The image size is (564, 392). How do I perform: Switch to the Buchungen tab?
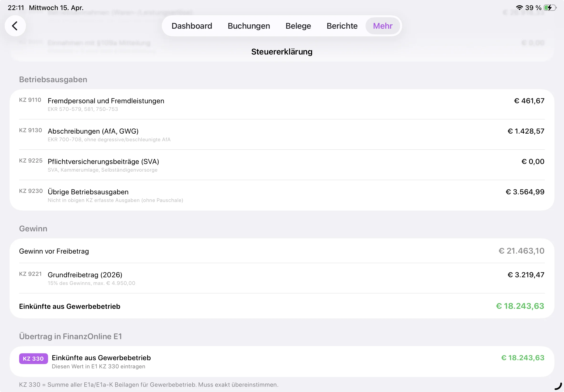(x=249, y=26)
